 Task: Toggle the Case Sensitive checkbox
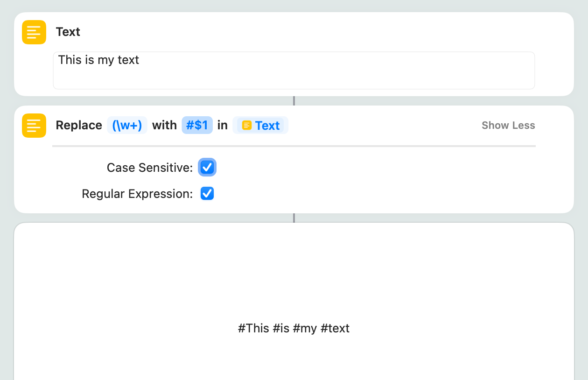click(207, 167)
